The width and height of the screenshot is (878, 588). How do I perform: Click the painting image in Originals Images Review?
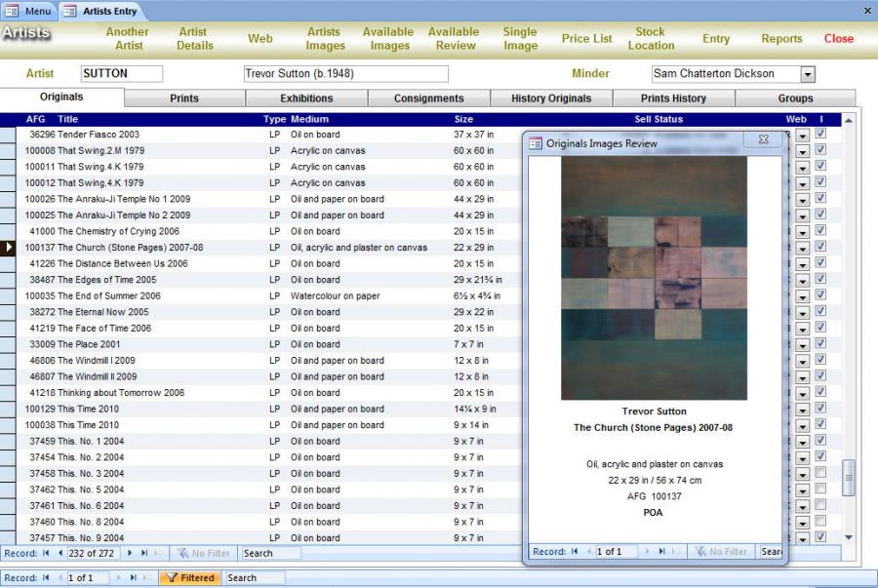point(654,278)
